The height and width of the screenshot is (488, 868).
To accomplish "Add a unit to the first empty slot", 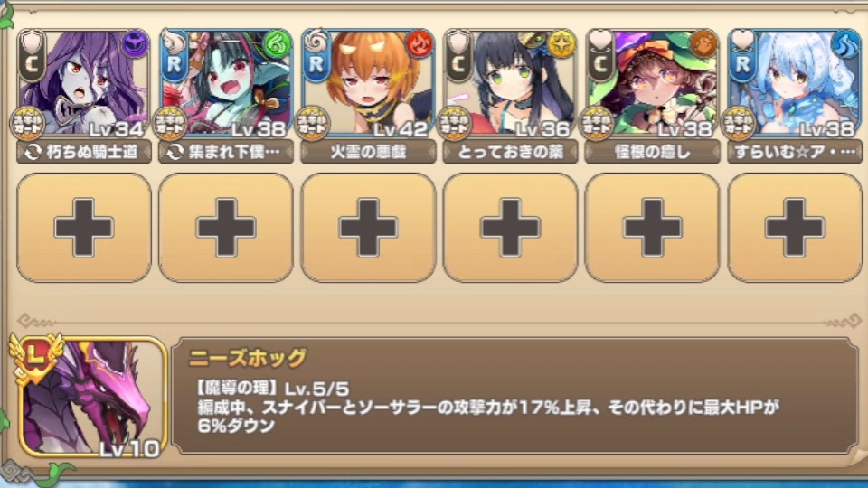I will [84, 228].
